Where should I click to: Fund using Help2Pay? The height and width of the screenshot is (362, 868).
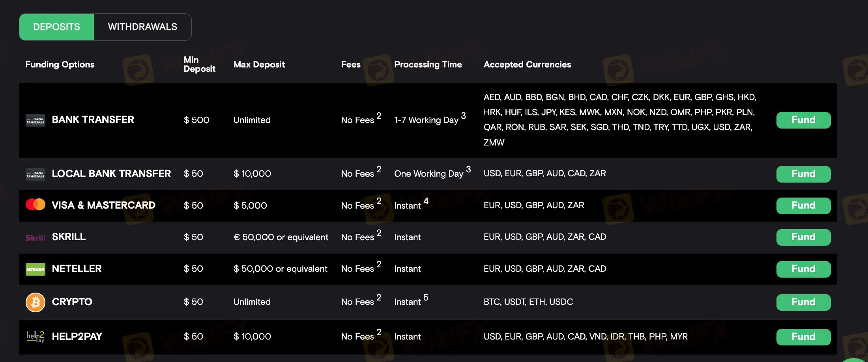click(803, 337)
